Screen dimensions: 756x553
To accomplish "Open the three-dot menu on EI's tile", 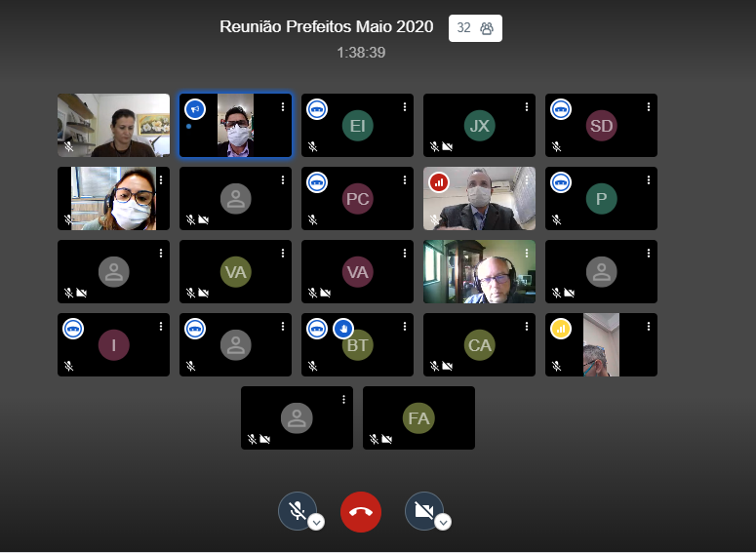I will (x=405, y=107).
